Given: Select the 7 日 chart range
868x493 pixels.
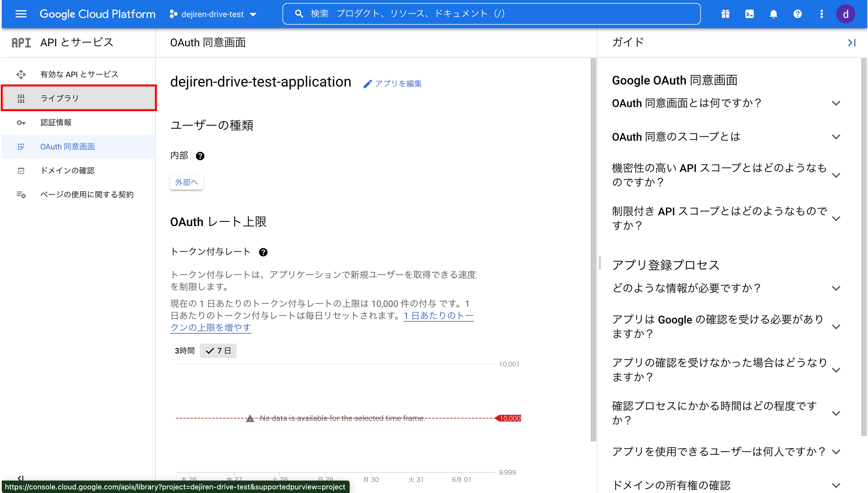Looking at the screenshot, I should [218, 351].
